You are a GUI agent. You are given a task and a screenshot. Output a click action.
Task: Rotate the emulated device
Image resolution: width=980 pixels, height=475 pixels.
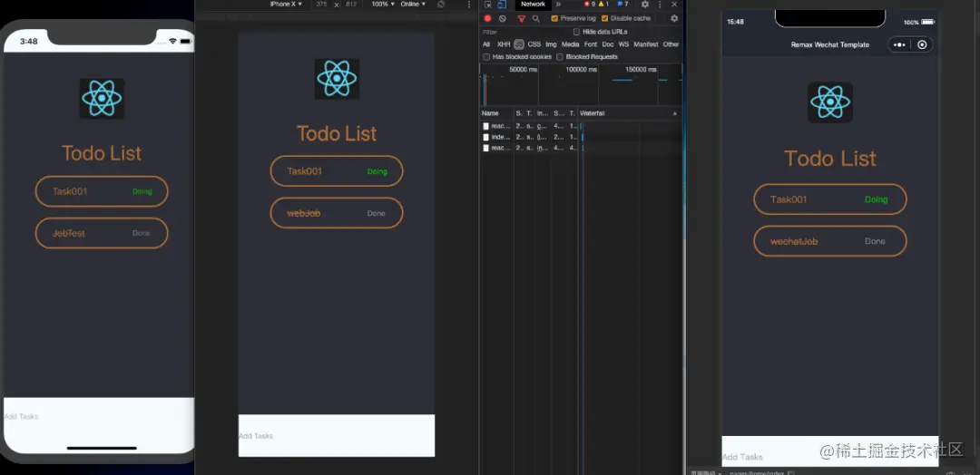(x=441, y=5)
